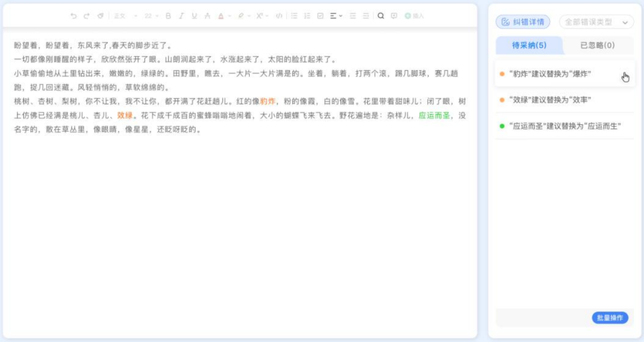Add a comment with the comment icon
The width and height of the screenshot is (644, 342).
pos(394,16)
